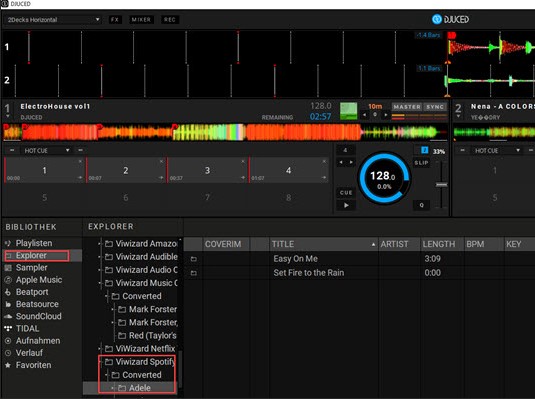Click the loop size 4 button
The height and width of the screenshot is (399, 535).
coord(345,150)
